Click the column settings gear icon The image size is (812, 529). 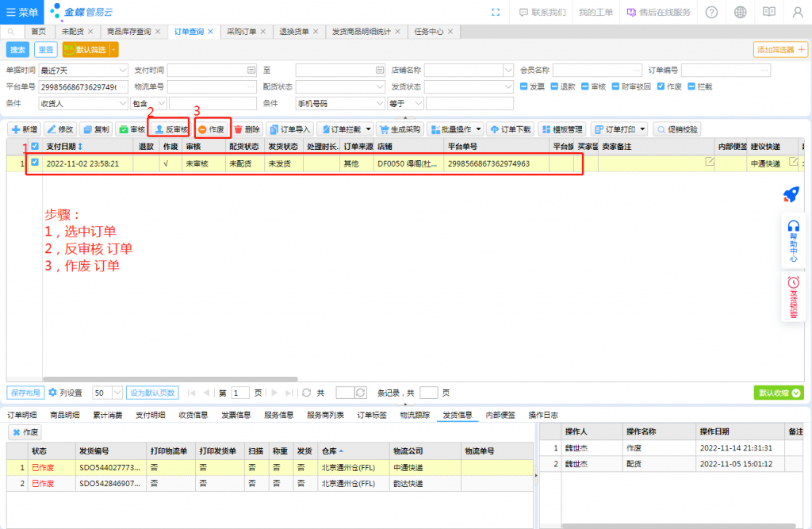(x=52, y=393)
